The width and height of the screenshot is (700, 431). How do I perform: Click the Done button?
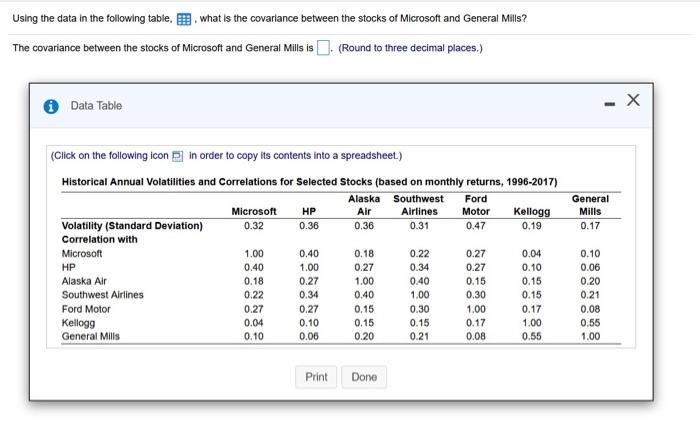pyautogui.click(x=364, y=377)
